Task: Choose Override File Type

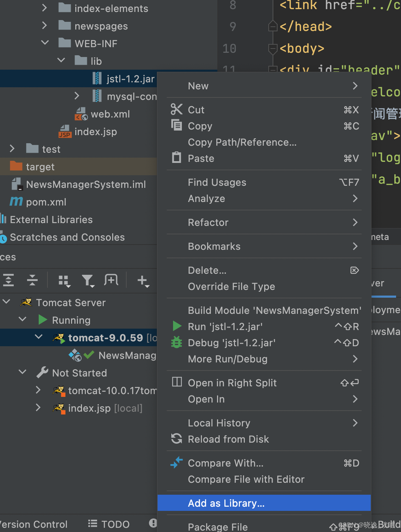Action: click(x=264, y=286)
